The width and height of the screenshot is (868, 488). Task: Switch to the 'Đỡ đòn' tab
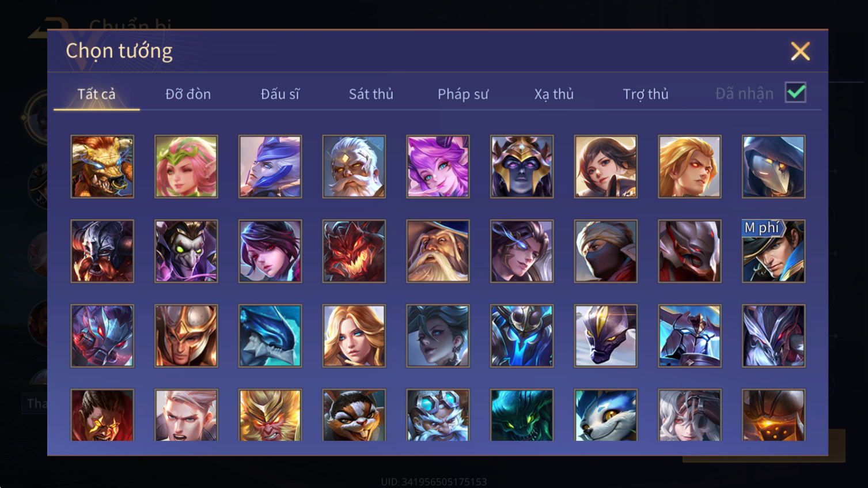click(x=188, y=94)
